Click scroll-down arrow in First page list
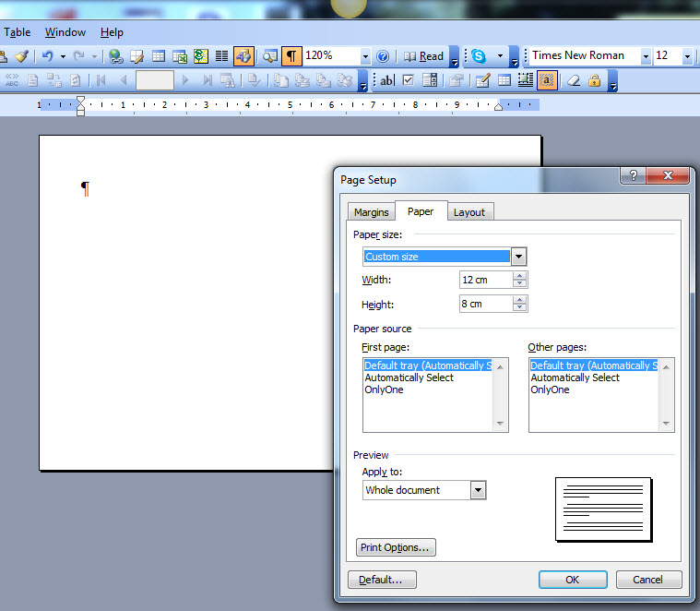The image size is (700, 611). [x=500, y=423]
